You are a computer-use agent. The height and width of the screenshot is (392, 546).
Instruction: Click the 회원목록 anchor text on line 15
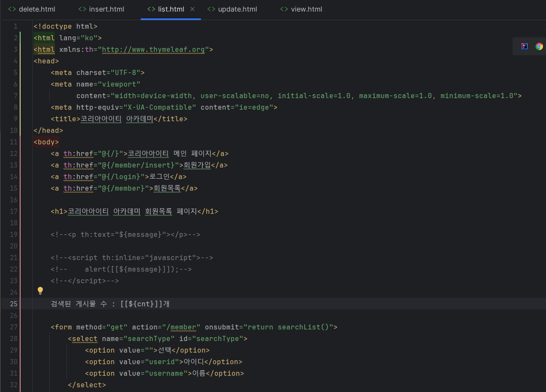[167, 188]
